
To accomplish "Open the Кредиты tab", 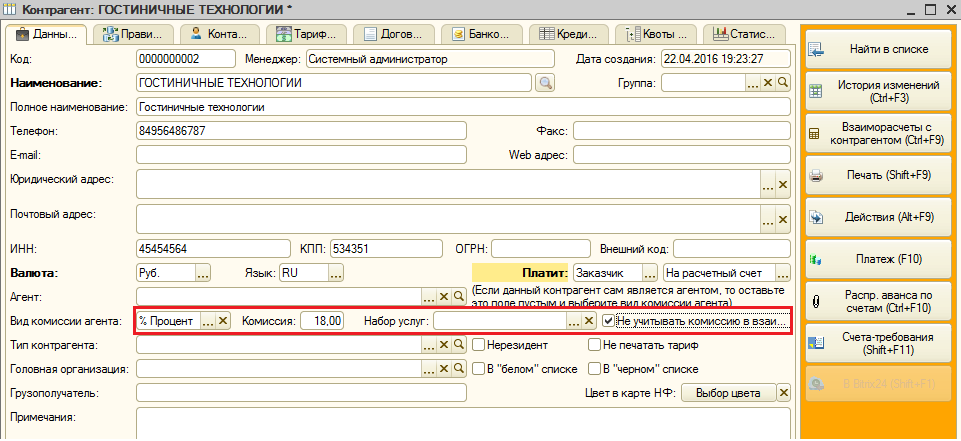I will coord(569,34).
